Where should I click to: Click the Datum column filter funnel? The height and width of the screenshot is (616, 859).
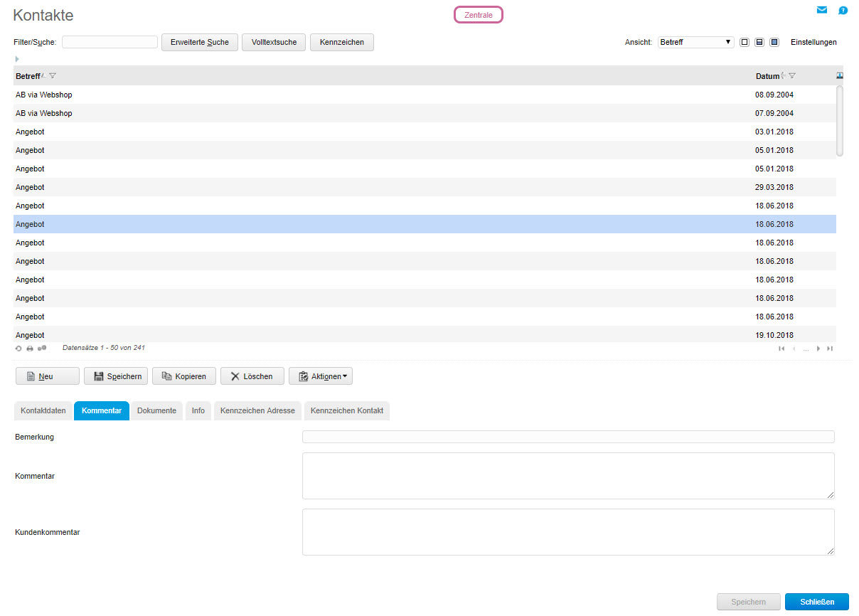pos(792,76)
